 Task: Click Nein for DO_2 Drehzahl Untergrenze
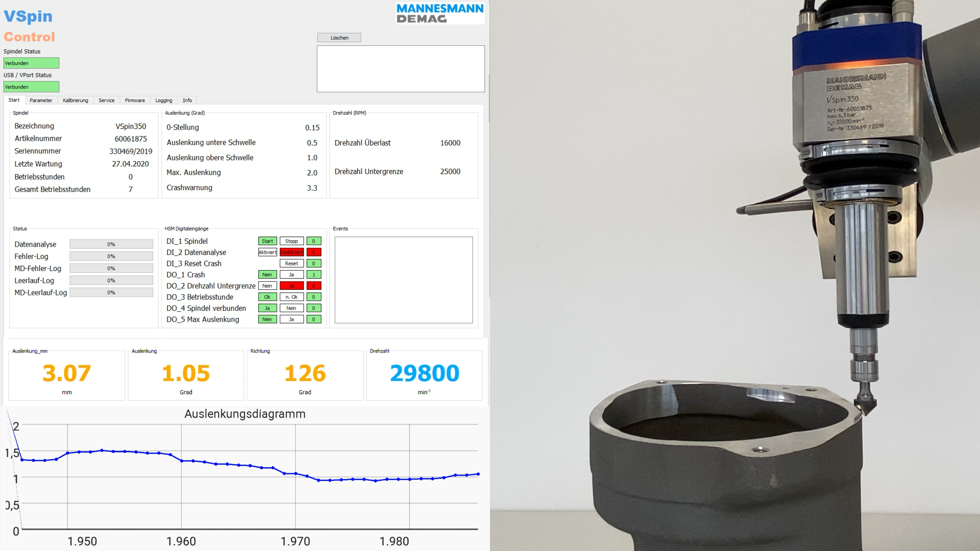[x=267, y=286]
